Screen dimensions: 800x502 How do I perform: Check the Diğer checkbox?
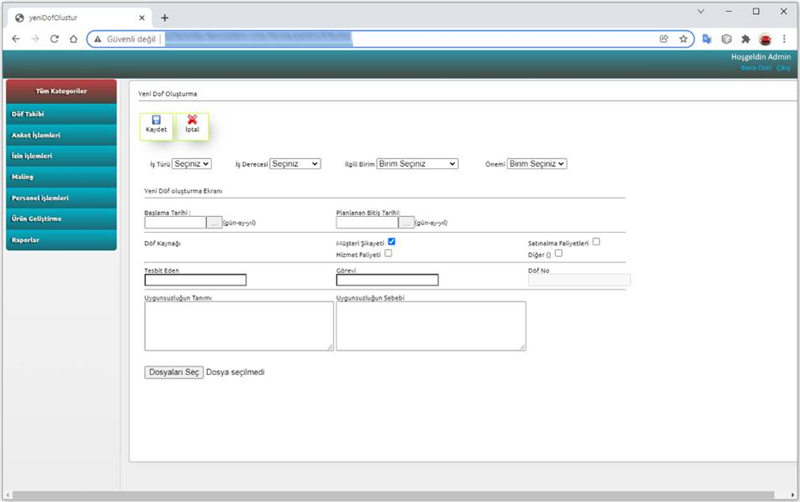pyautogui.click(x=558, y=253)
